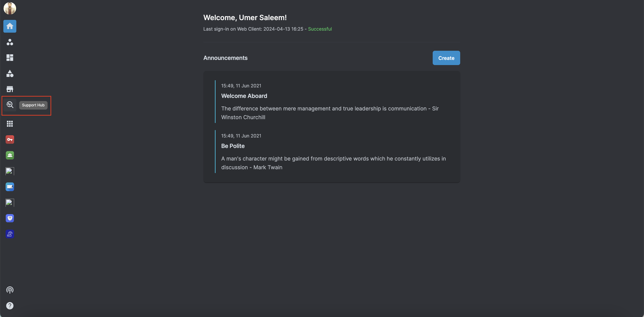Launch the dark blue router wifi app icon
The width and height of the screenshot is (644, 317).
pos(10,234)
